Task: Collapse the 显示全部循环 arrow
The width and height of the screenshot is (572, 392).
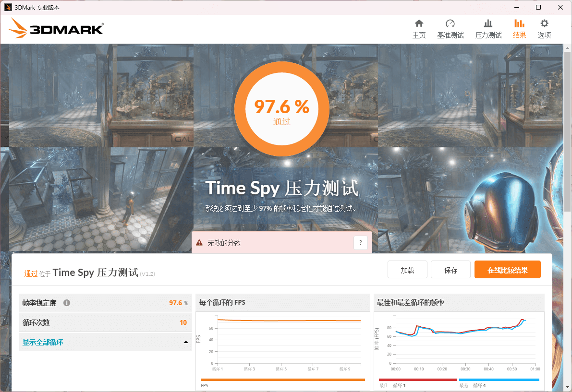Action: tap(185, 342)
